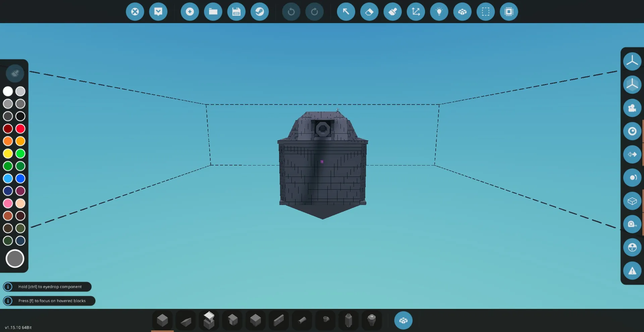
Task: Open the folder load vehicle icon
Action: click(213, 12)
